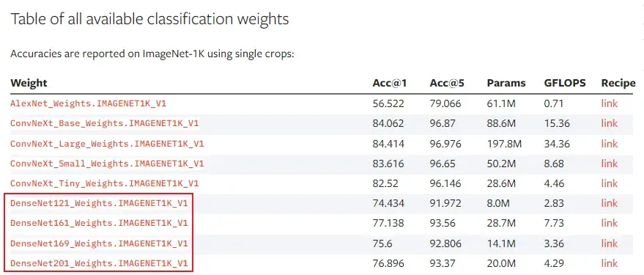Screen dimensions: 644x275
Task: Open ConvNeXt_Large_Weights.IMAGENET1K_V1 link
Action: click(107, 144)
